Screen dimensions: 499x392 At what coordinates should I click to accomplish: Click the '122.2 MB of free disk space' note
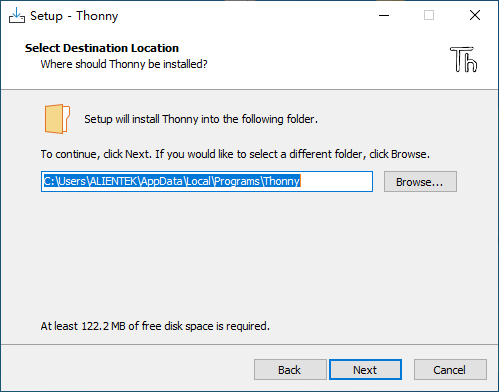tap(155, 326)
